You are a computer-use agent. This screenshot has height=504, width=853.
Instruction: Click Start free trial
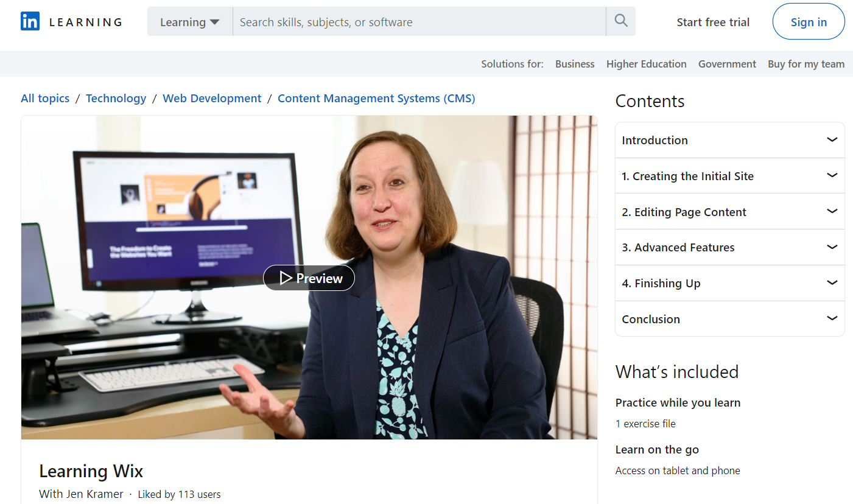click(713, 22)
